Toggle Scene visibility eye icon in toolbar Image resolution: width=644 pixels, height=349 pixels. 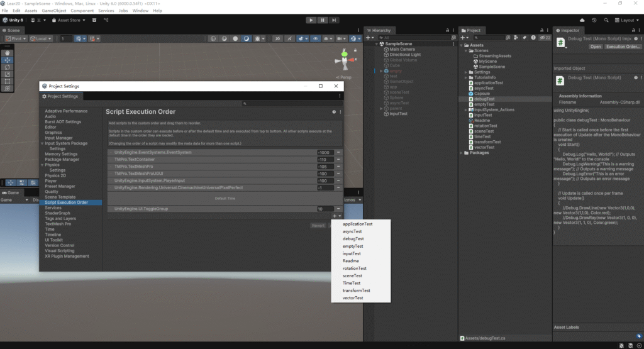316,38
